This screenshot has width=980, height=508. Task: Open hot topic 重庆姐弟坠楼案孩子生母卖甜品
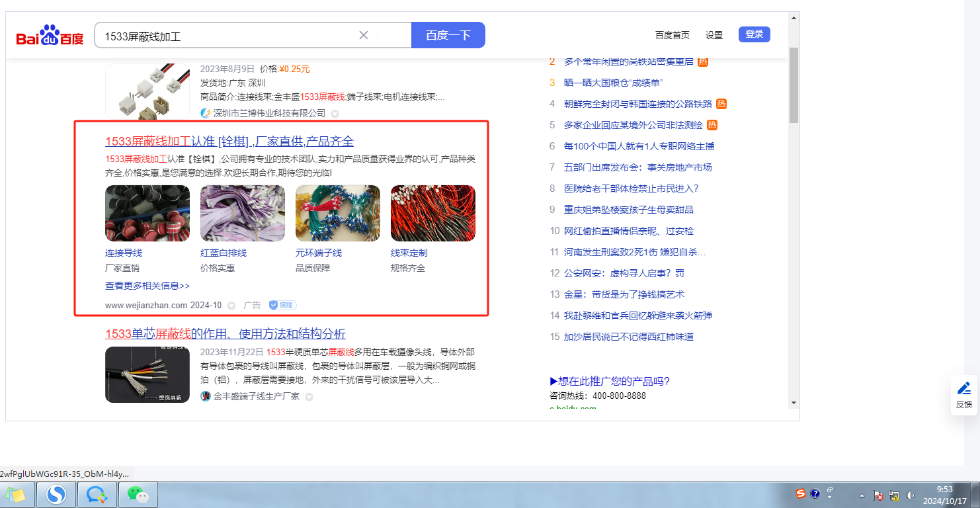(x=629, y=210)
